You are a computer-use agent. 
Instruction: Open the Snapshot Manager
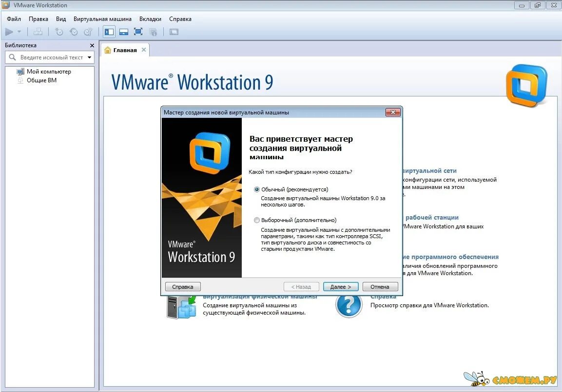(x=88, y=32)
